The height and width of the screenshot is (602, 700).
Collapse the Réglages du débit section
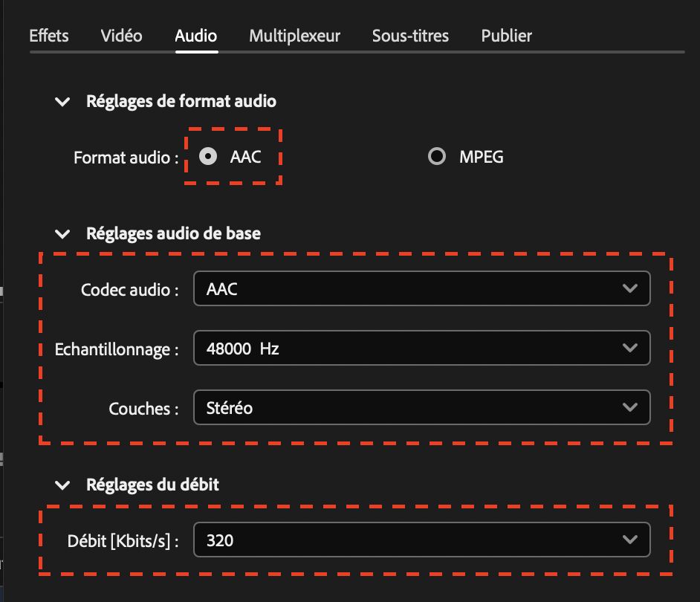[62, 484]
